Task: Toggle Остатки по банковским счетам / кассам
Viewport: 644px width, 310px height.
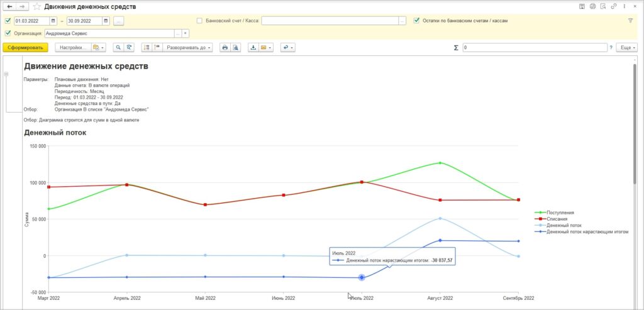Action: 416,21
